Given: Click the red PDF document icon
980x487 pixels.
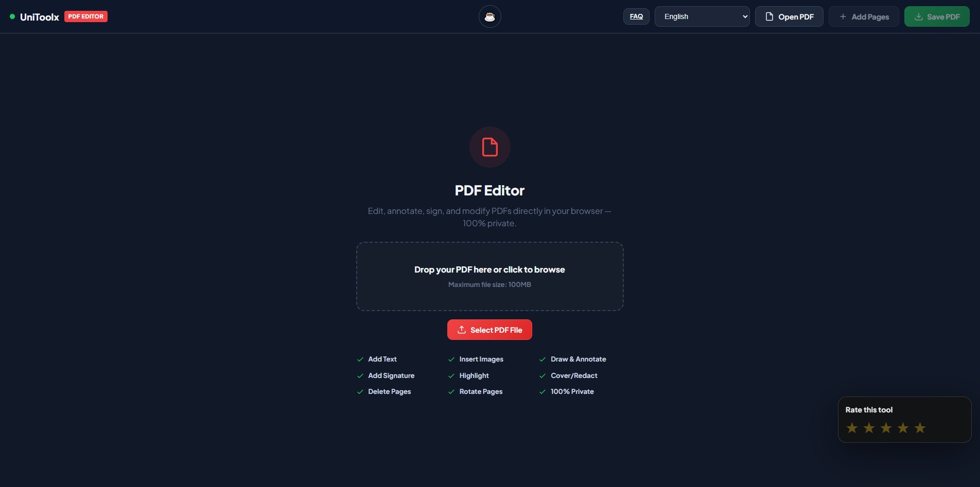Looking at the screenshot, I should tap(489, 147).
